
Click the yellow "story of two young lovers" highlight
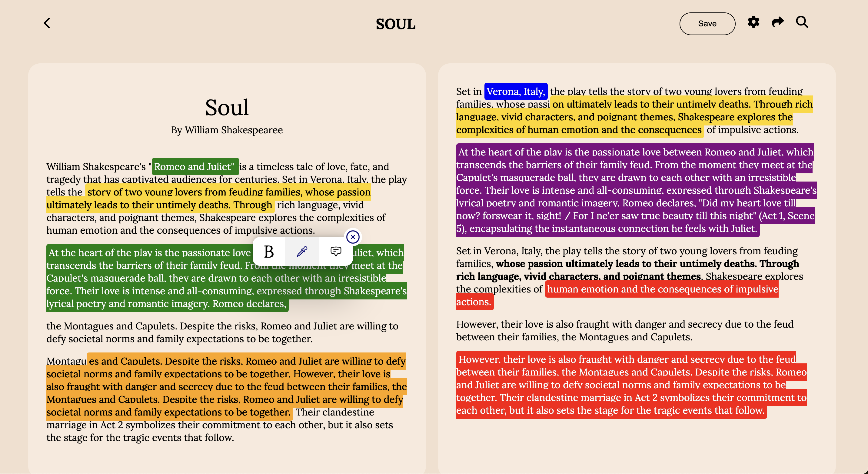(228, 192)
